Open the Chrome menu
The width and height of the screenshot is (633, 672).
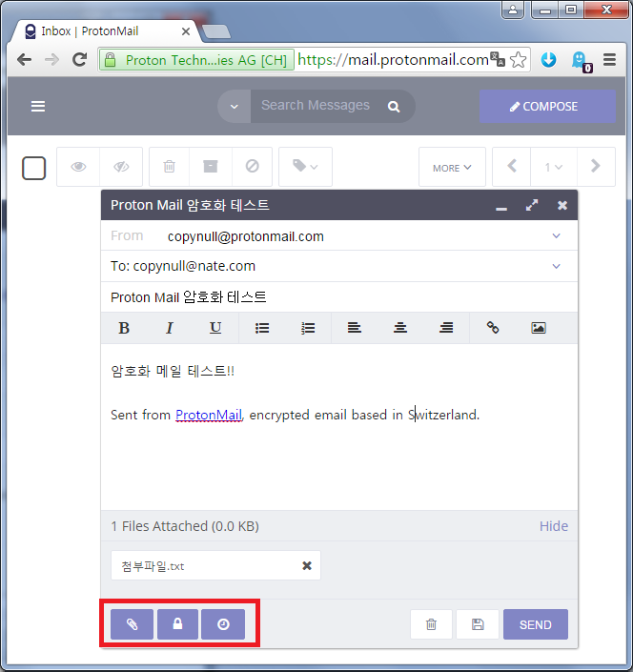pos(609,59)
